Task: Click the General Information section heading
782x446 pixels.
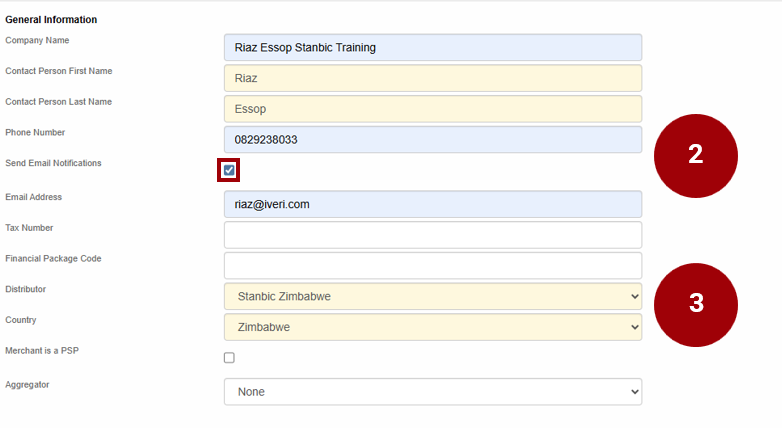Action: [51, 20]
